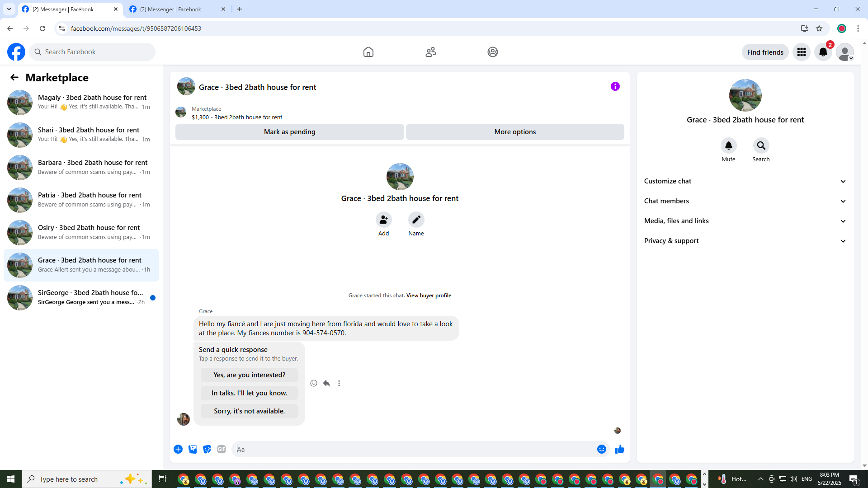The image size is (868, 488).
Task: Open the Windows Start menu
Action: pyautogui.click(x=11, y=479)
